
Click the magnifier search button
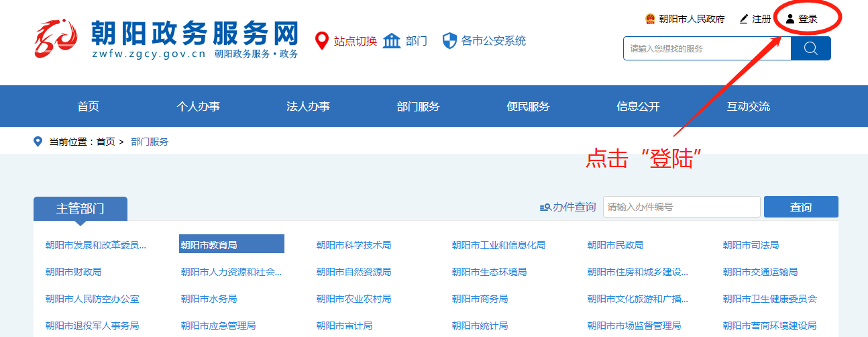point(810,48)
